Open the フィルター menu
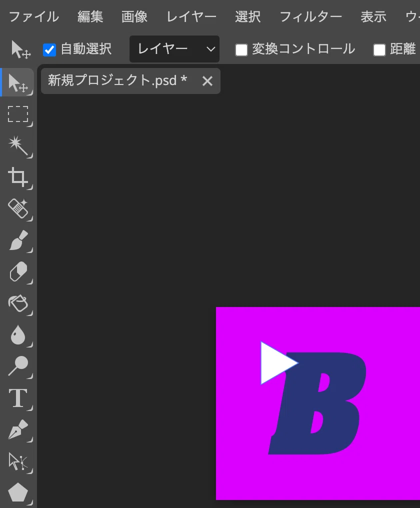This screenshot has width=420, height=508. pyautogui.click(x=310, y=16)
